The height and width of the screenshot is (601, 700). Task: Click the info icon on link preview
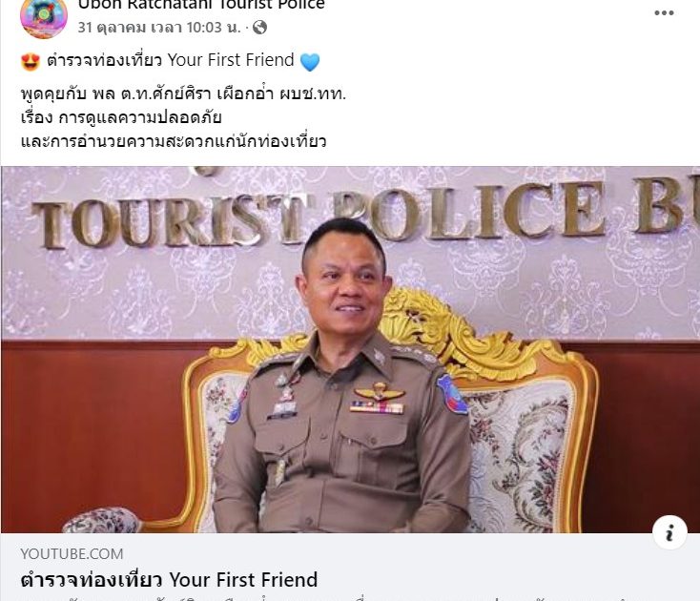(x=669, y=532)
